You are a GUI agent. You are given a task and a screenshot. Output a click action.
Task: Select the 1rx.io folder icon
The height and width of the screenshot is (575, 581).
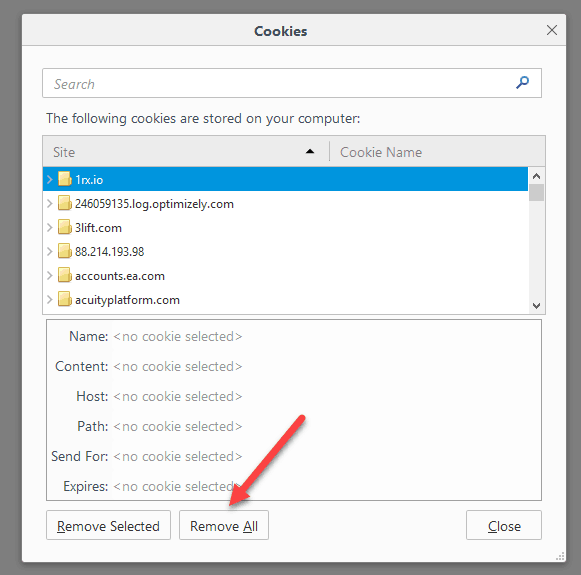click(64, 179)
